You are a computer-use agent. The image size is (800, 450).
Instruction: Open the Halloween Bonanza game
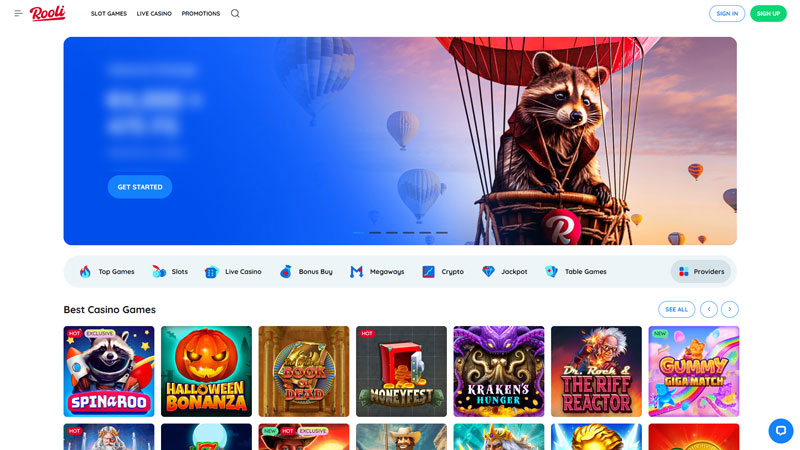click(x=206, y=371)
